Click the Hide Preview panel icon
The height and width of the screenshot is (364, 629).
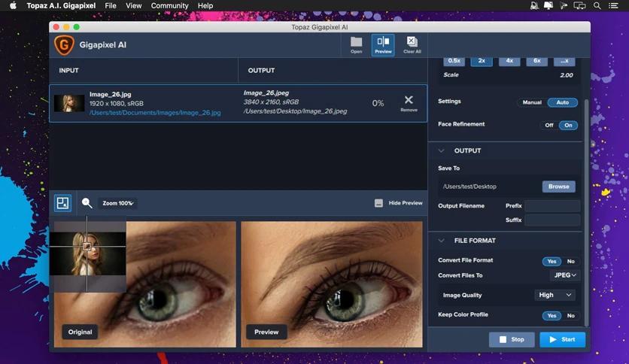point(378,203)
